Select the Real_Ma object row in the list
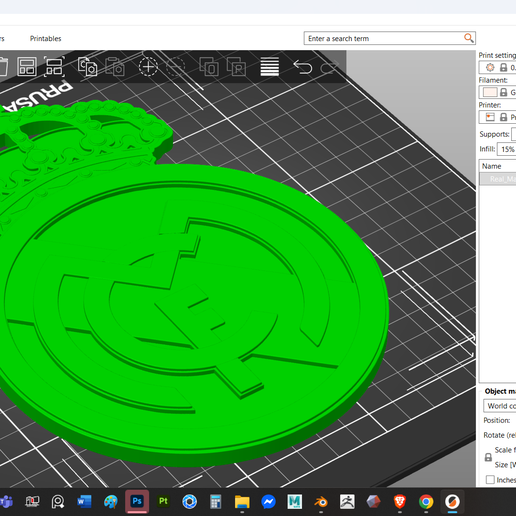Image resolution: width=516 pixels, height=516 pixels. [x=498, y=179]
